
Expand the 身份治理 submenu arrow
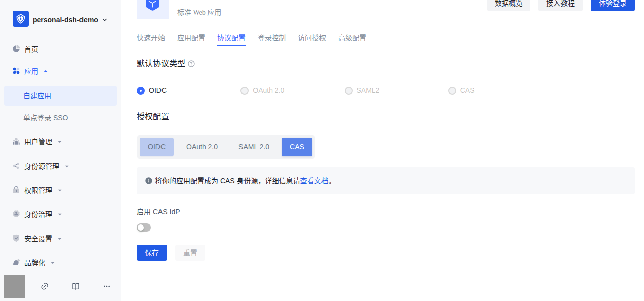tap(60, 214)
